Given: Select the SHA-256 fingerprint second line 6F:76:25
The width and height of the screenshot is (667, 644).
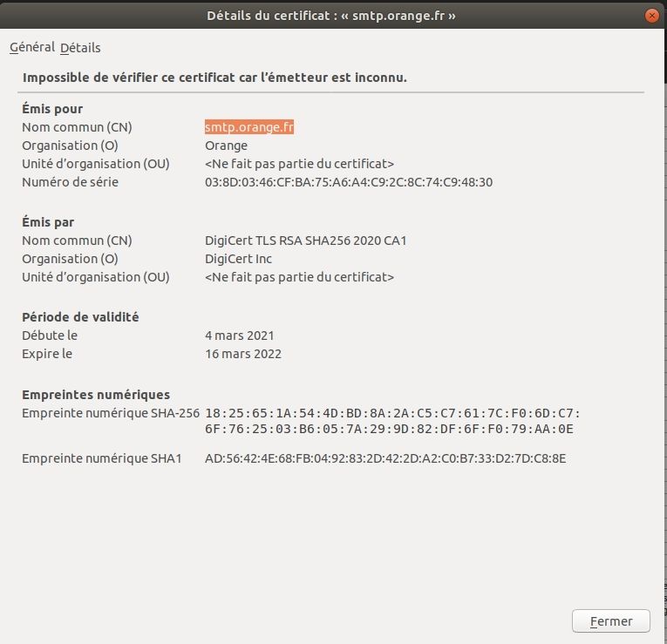Looking at the screenshot, I should pyautogui.click(x=389, y=429).
